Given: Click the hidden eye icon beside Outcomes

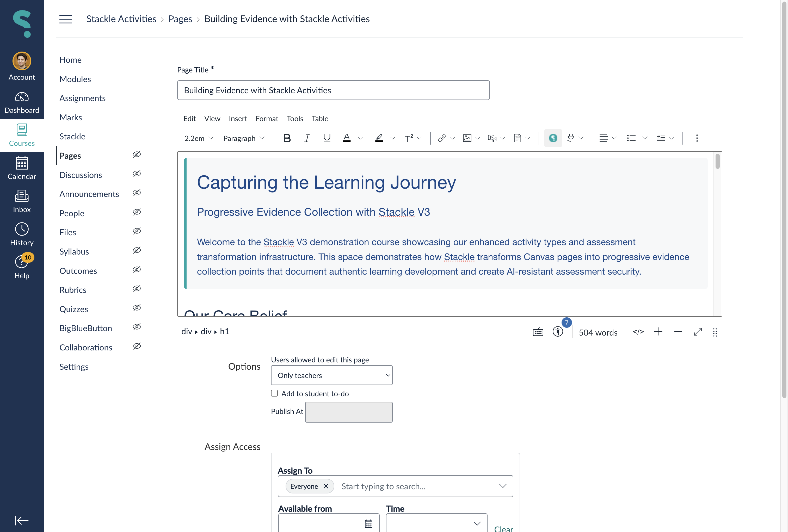Looking at the screenshot, I should pos(137,270).
